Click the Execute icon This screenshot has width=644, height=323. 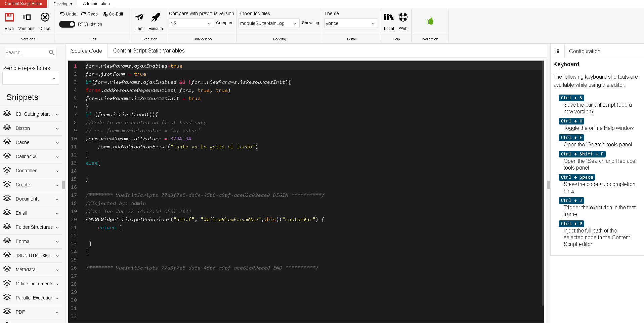click(x=155, y=19)
